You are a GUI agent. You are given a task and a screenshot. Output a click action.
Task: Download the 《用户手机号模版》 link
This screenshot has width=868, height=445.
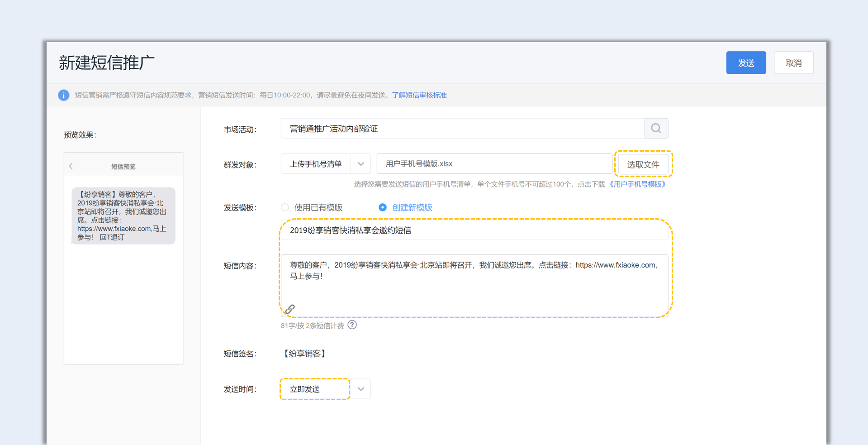click(x=637, y=184)
